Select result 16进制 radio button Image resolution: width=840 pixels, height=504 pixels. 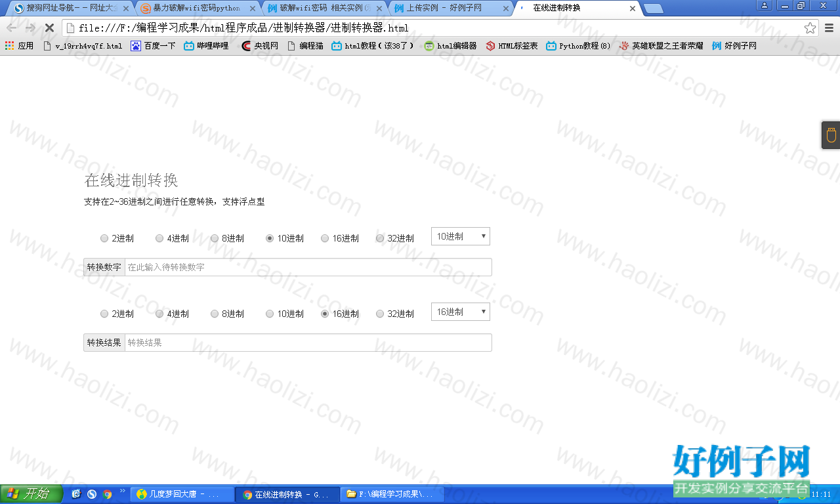[x=325, y=314]
